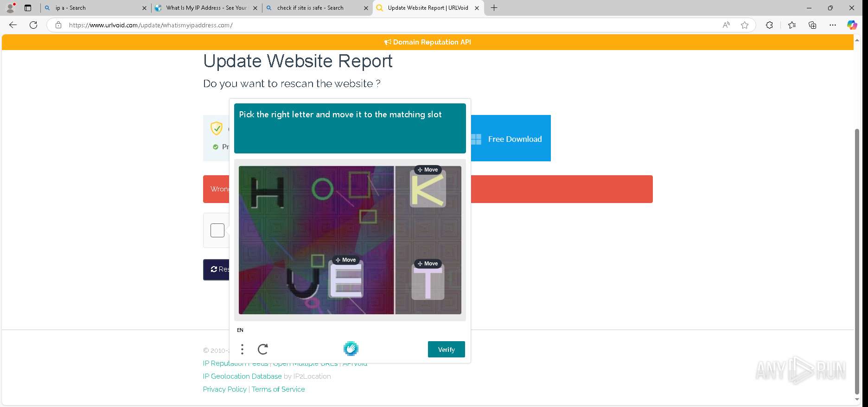Screen dimensions: 868x407
Task: Open Read aloud in address bar
Action: [x=726, y=25]
